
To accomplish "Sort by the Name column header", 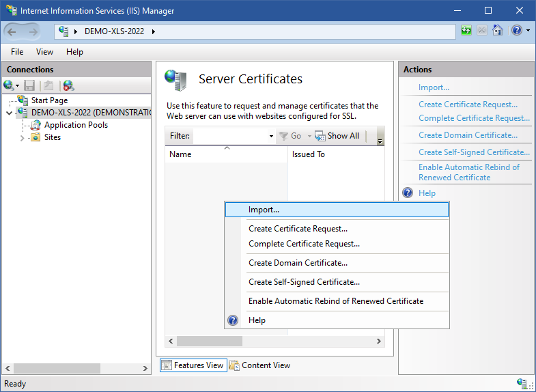I will [x=226, y=154].
